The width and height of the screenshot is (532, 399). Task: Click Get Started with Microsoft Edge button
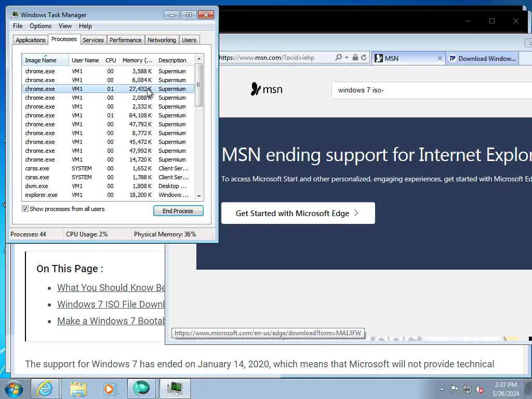point(298,213)
